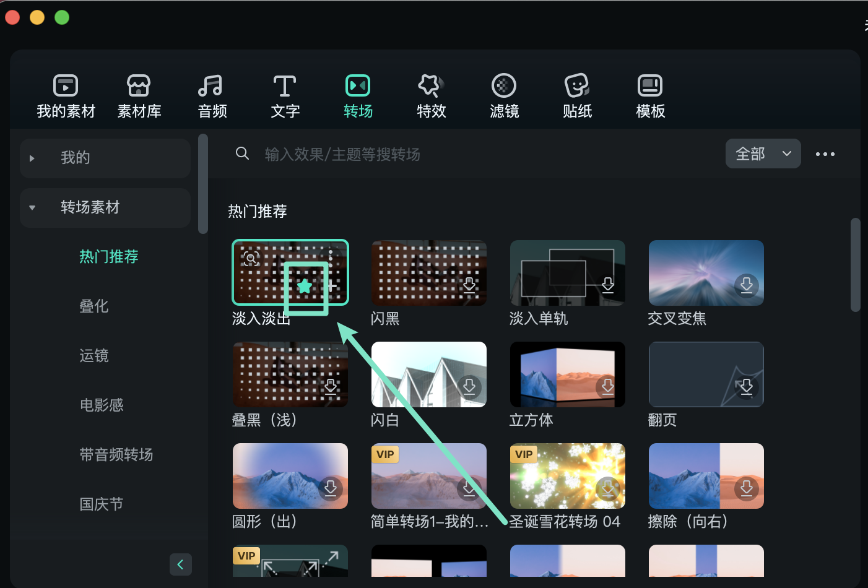868x588 pixels.
Task: Expand the 我的 section in sidebar
Action: pyautogui.click(x=32, y=158)
